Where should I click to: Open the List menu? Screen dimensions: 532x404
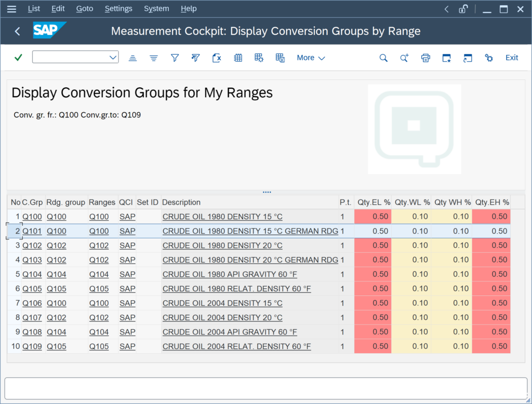(x=34, y=9)
